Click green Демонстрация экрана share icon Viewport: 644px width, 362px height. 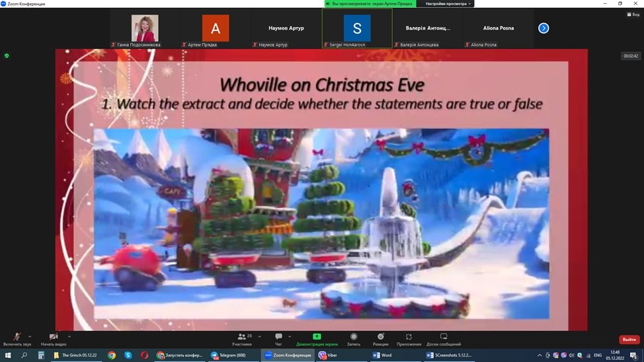point(317,337)
